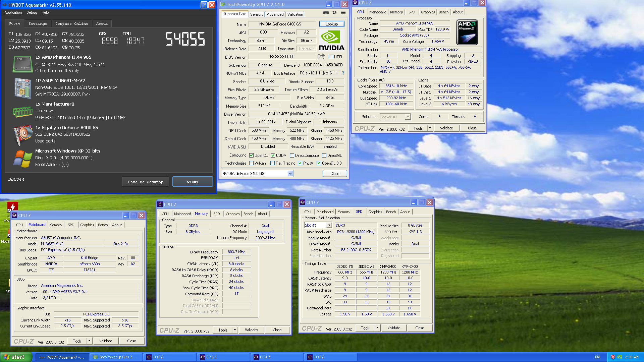Screen dimensions: 644x362
Task: Expand Tools dropdown arrow in SPD window
Action: 377,328
